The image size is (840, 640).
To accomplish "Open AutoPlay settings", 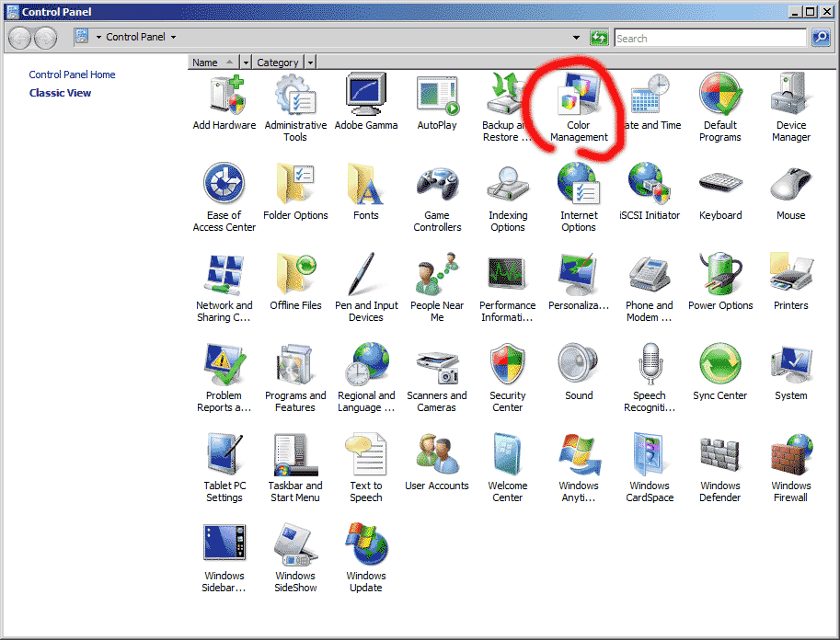I will (437, 102).
